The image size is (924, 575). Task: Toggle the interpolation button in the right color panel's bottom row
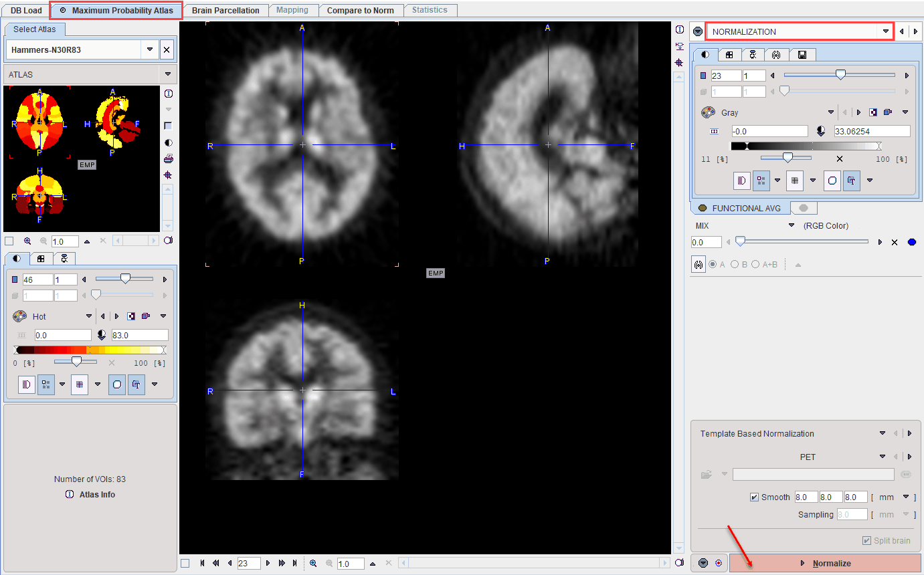coord(742,180)
